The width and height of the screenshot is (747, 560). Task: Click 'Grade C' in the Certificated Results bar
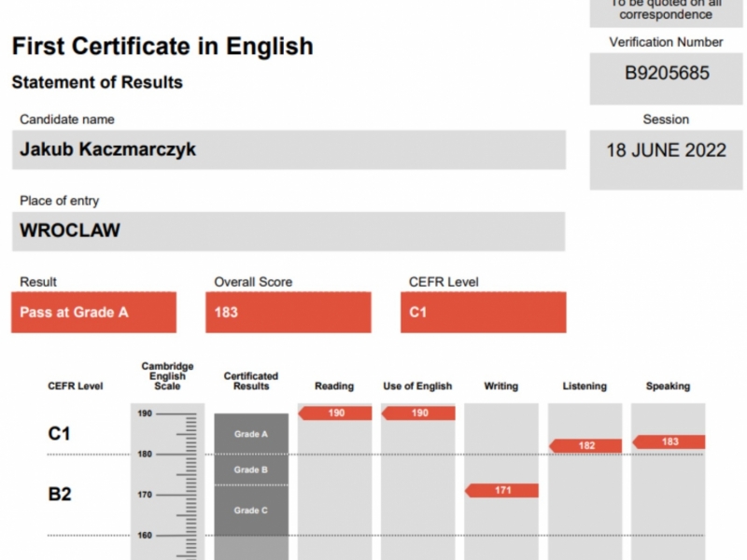(x=251, y=511)
